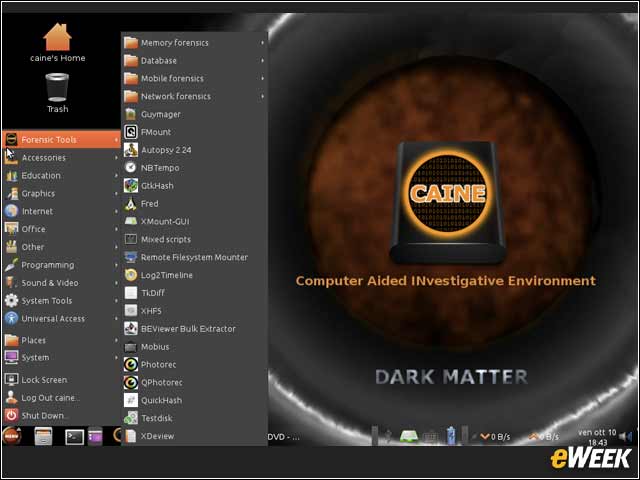Select Other menu category
Viewport: 640px width, 480px height.
click(62, 247)
